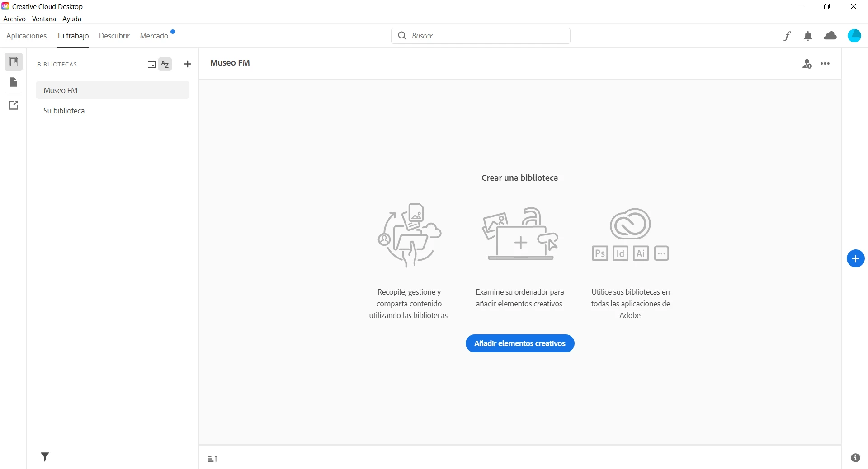The height and width of the screenshot is (469, 868).
Task: Open the Adobe Fonts icon
Action: click(787, 36)
